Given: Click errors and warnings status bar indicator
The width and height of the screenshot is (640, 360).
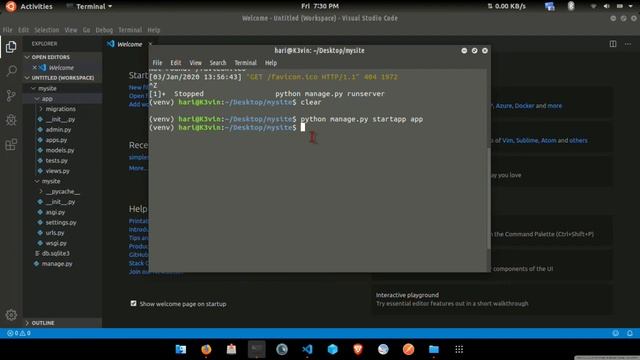Looking at the screenshot, I should [19, 333].
